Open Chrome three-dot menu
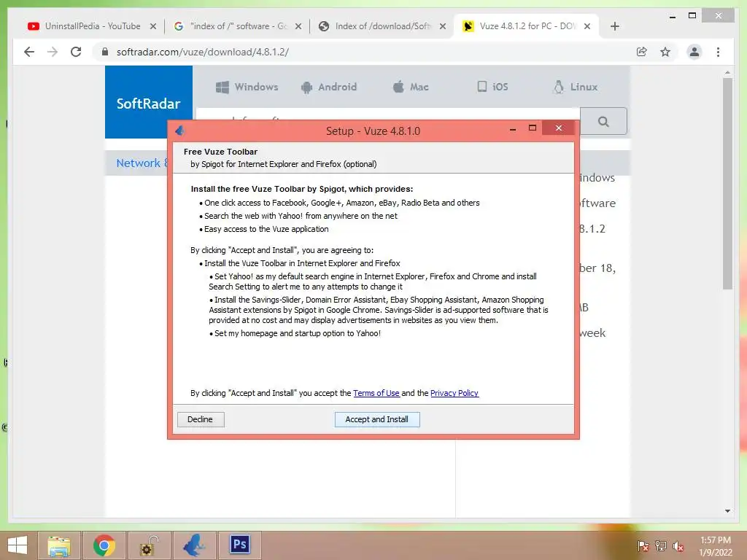Viewport: 747px width, 560px height. (718, 52)
